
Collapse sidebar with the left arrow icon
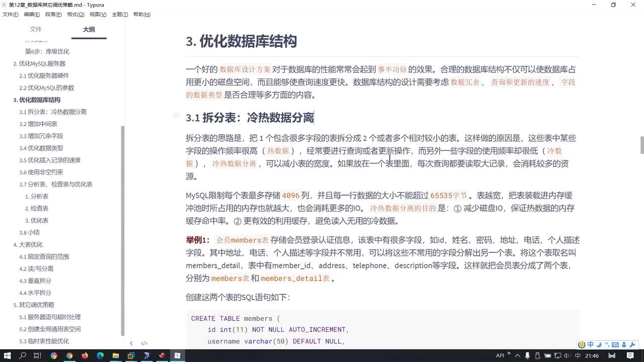point(131,343)
